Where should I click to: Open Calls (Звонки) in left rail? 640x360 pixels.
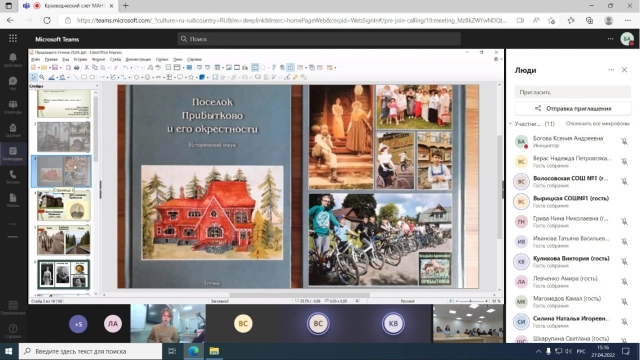point(13,177)
